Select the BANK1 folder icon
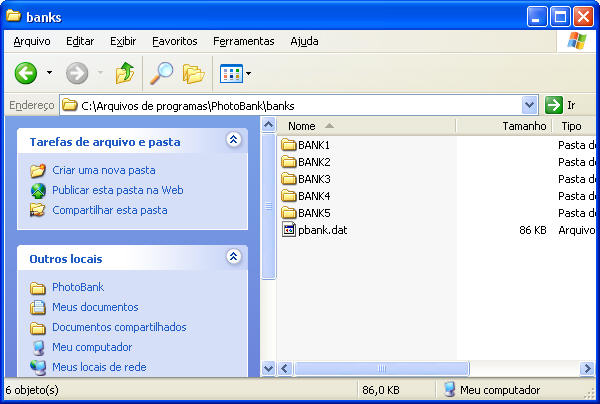 [x=289, y=145]
